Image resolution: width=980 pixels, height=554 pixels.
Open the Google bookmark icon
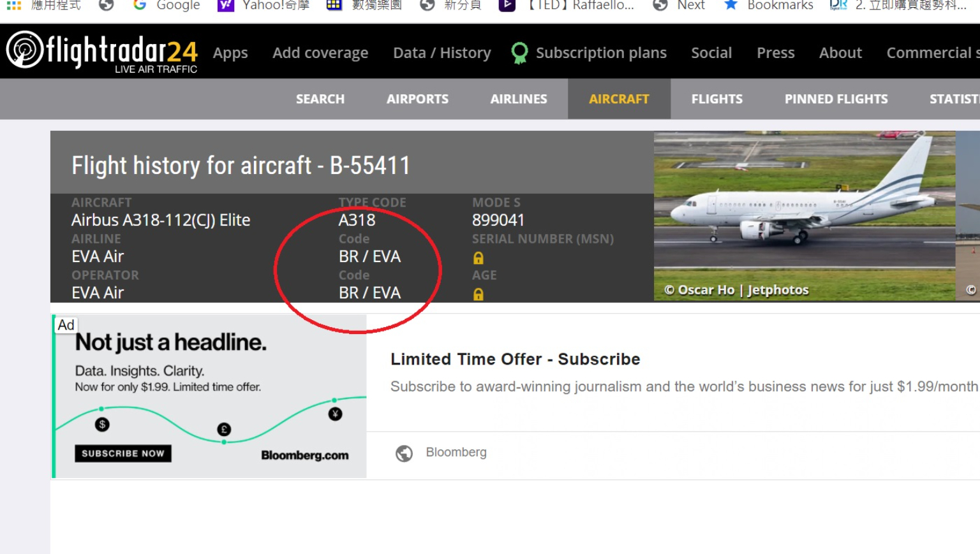pos(140,5)
